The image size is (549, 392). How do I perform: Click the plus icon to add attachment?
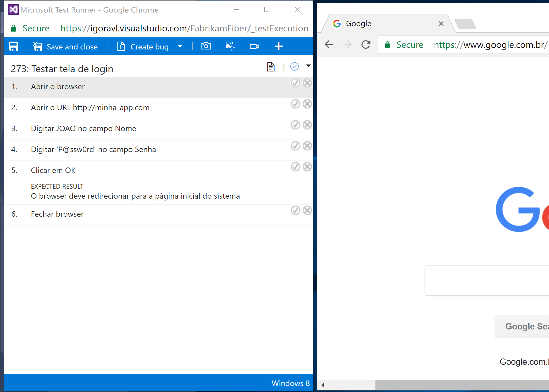pyautogui.click(x=279, y=46)
